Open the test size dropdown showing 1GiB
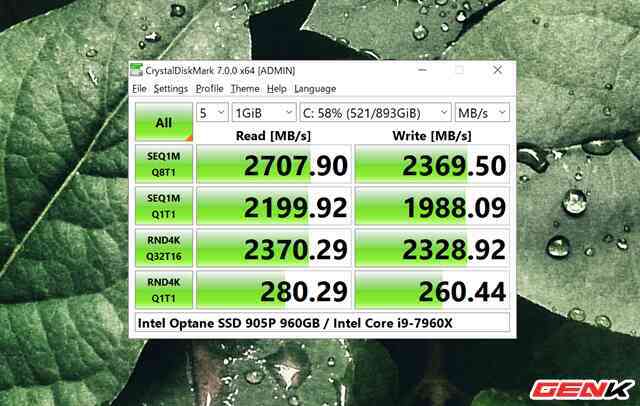The width and height of the screenshot is (640, 406). tap(264, 113)
